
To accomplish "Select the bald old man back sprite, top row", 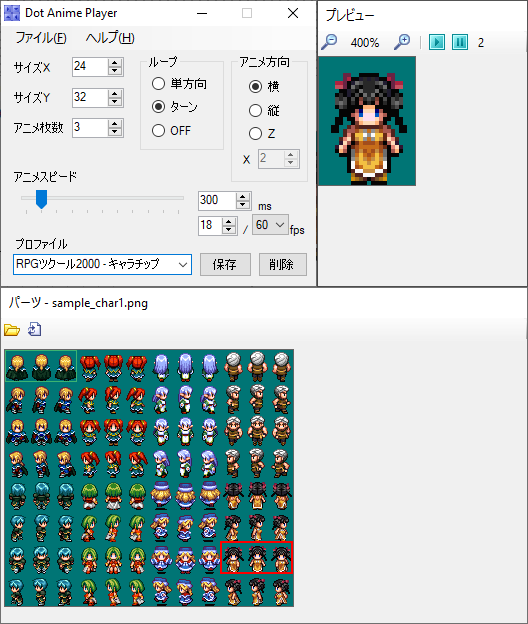I will pos(257,367).
